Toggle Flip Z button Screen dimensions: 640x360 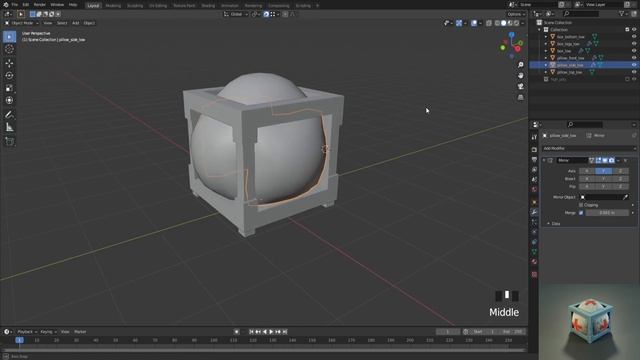click(620, 187)
